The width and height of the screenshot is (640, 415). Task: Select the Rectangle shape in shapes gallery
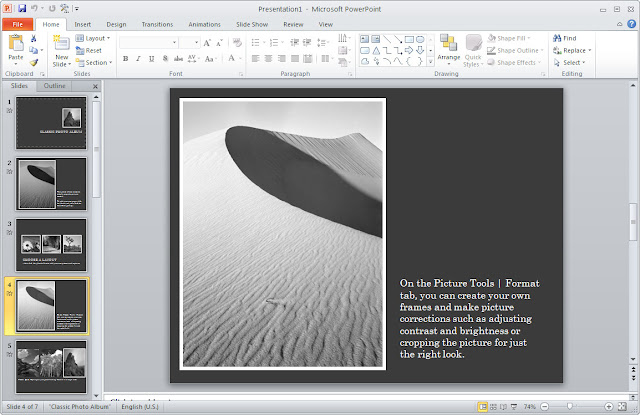click(409, 39)
